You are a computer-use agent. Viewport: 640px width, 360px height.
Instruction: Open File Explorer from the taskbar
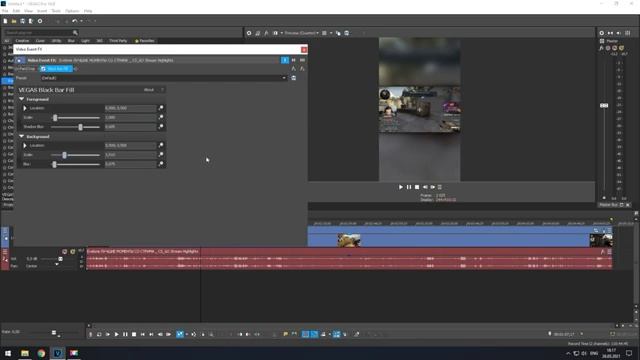[25, 353]
